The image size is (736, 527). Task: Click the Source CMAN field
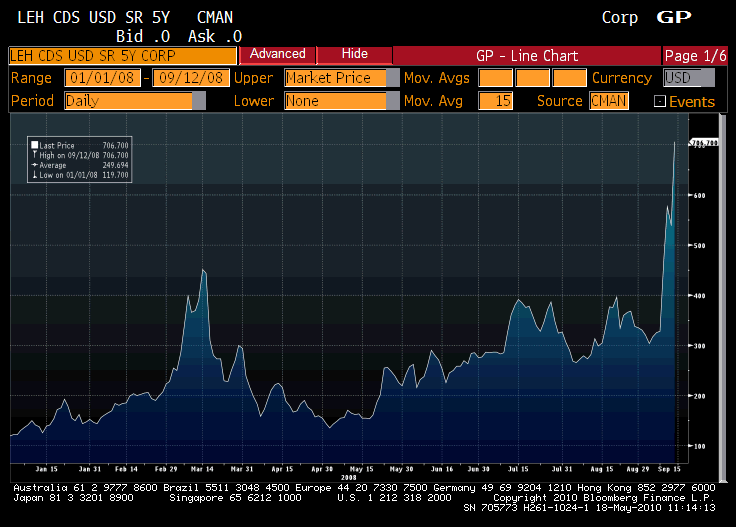click(609, 101)
